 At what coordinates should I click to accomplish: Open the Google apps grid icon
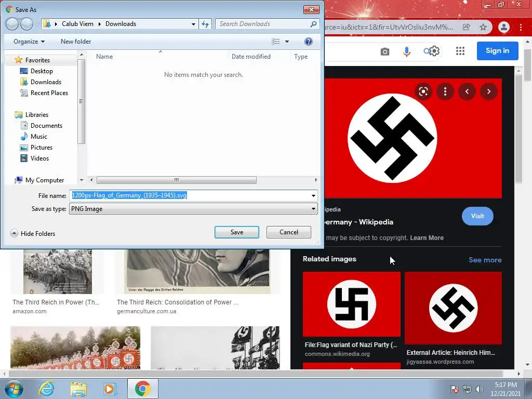(460, 51)
